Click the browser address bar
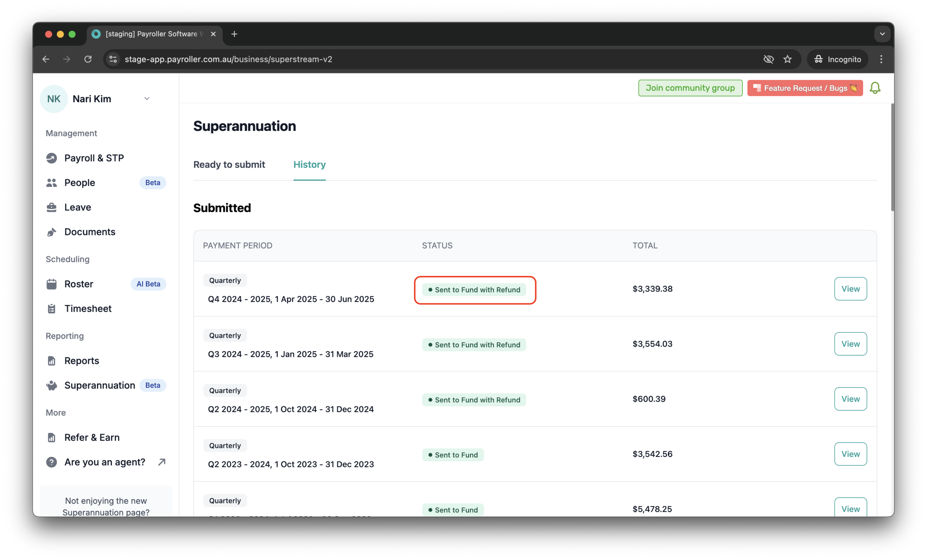 [263, 59]
